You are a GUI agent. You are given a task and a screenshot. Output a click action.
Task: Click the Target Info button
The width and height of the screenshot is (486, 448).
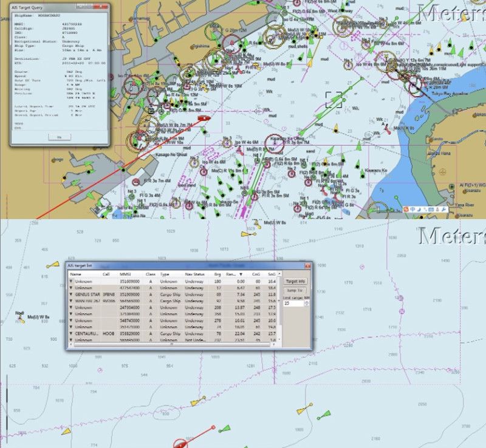pyautogui.click(x=296, y=280)
